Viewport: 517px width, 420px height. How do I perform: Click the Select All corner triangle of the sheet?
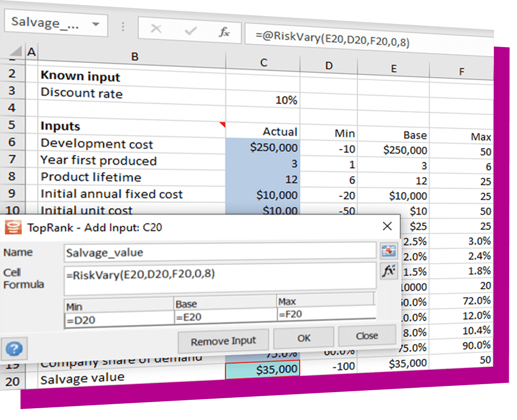click(16, 51)
